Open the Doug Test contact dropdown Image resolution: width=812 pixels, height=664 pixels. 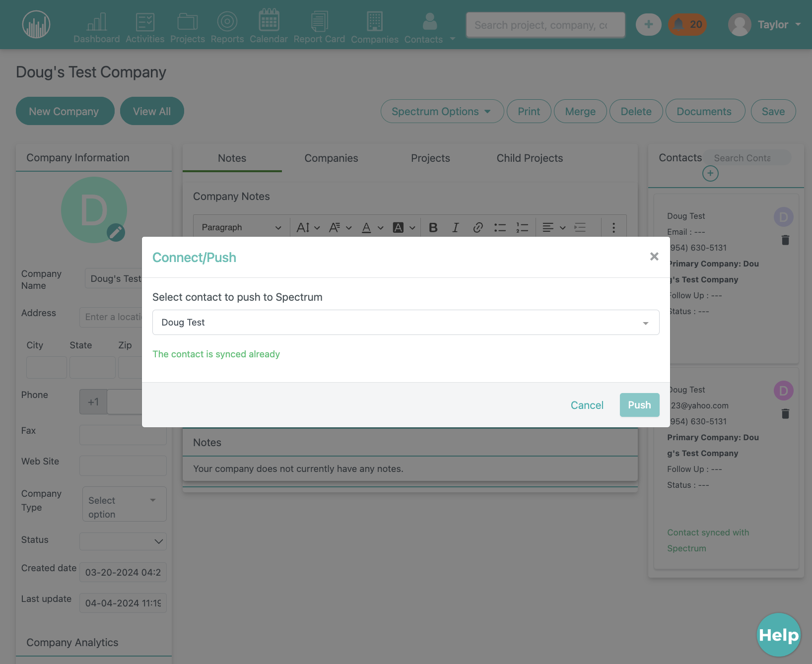pos(406,323)
